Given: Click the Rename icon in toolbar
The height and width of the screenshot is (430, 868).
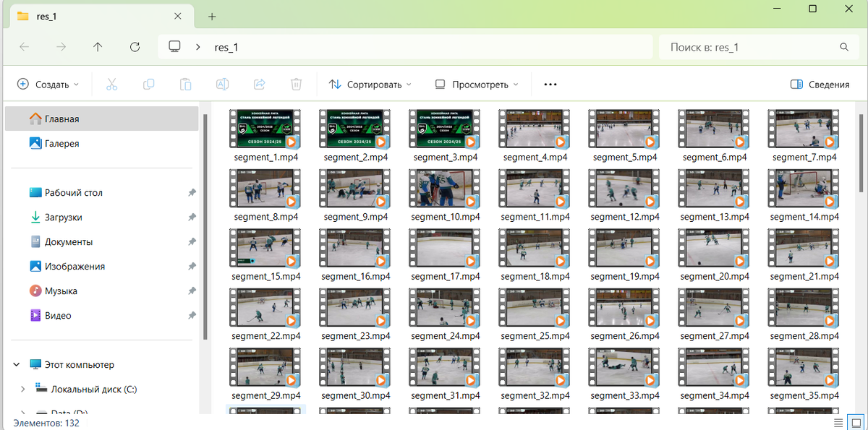Looking at the screenshot, I should pos(223,85).
